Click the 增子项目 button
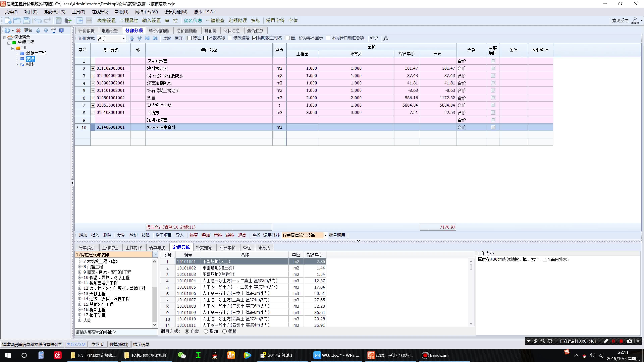This screenshot has height=362, width=644. coord(164,235)
